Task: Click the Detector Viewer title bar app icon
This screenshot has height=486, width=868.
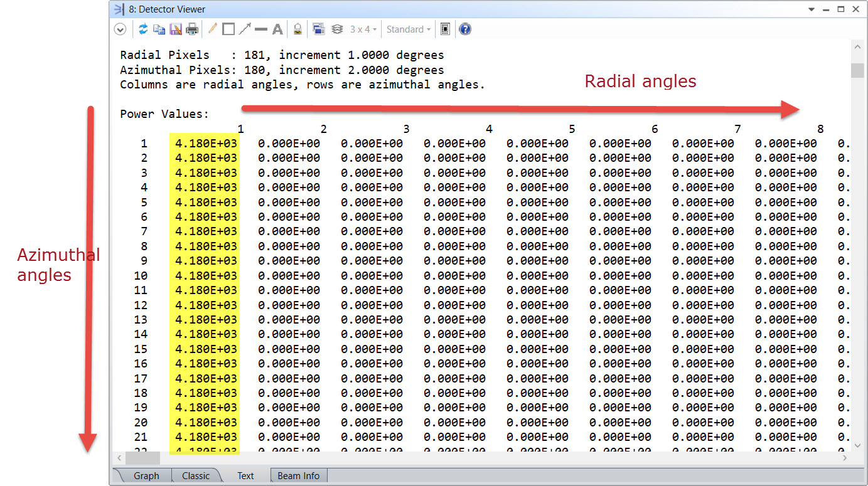Action: click(x=119, y=9)
